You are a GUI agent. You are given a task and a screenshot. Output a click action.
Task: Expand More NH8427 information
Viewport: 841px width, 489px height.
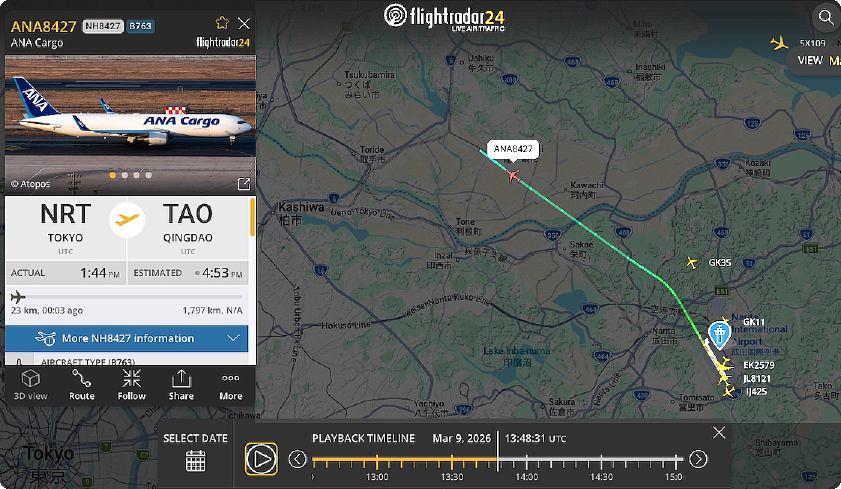127,338
